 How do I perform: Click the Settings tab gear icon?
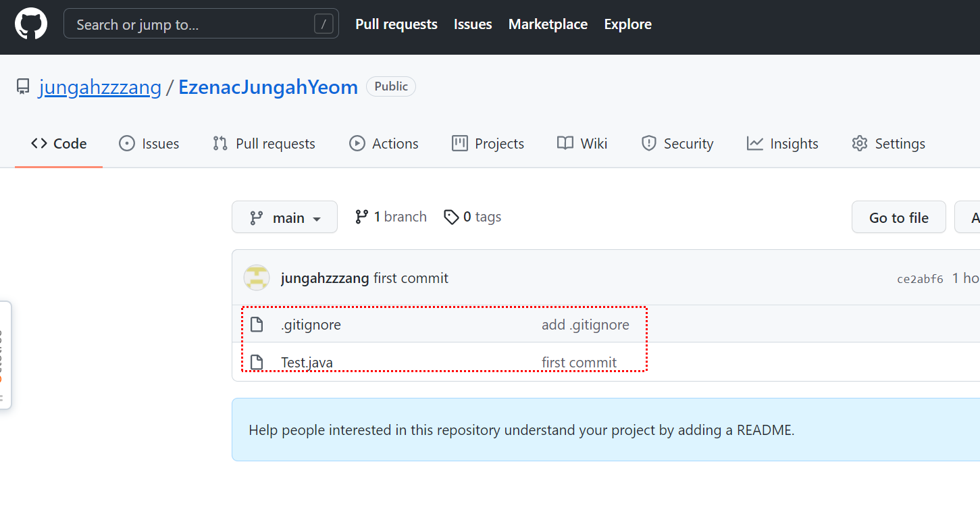tap(860, 144)
